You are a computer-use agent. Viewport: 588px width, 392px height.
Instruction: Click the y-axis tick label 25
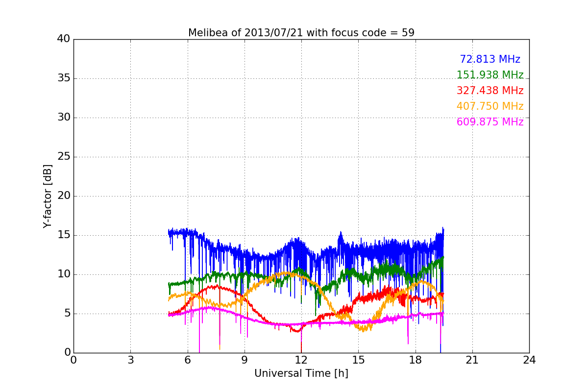click(x=64, y=157)
